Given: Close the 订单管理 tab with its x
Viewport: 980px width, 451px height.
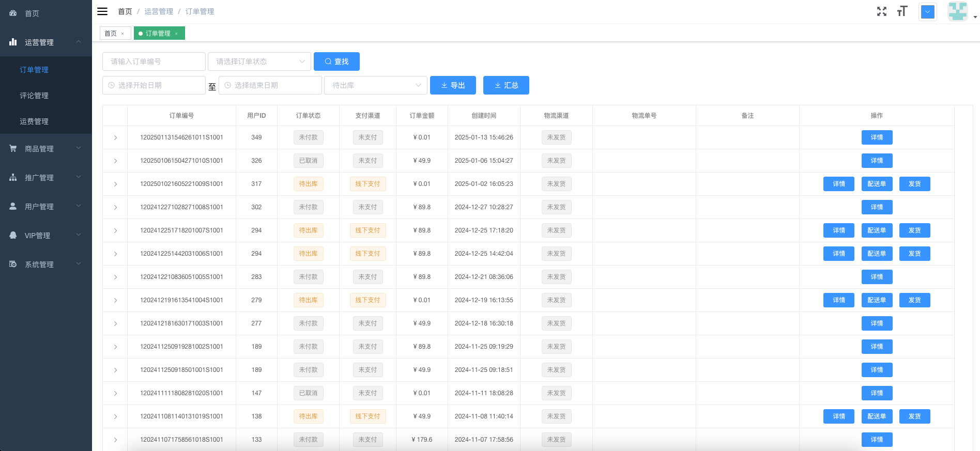Looking at the screenshot, I should pyautogui.click(x=176, y=34).
